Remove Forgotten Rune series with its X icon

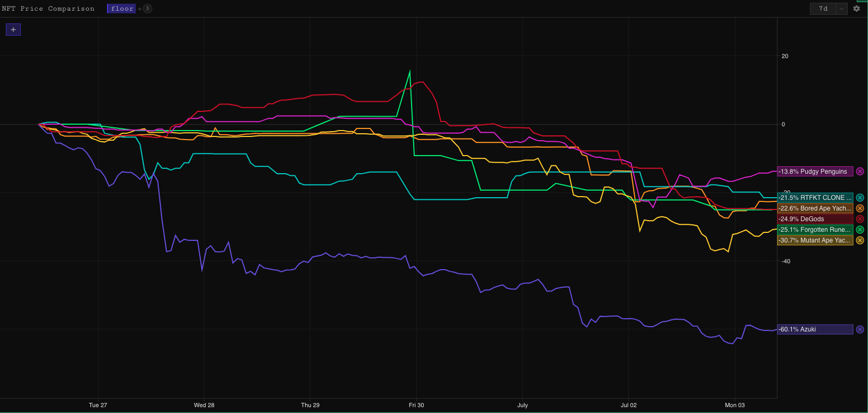point(860,230)
